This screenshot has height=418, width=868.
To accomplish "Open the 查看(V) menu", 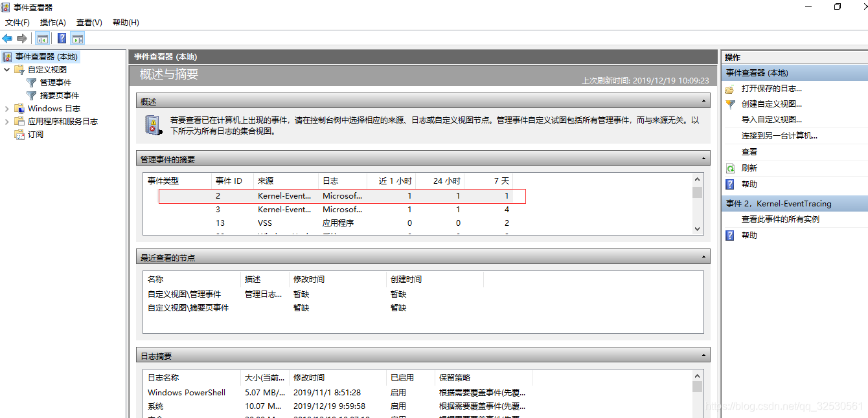I will pos(89,23).
